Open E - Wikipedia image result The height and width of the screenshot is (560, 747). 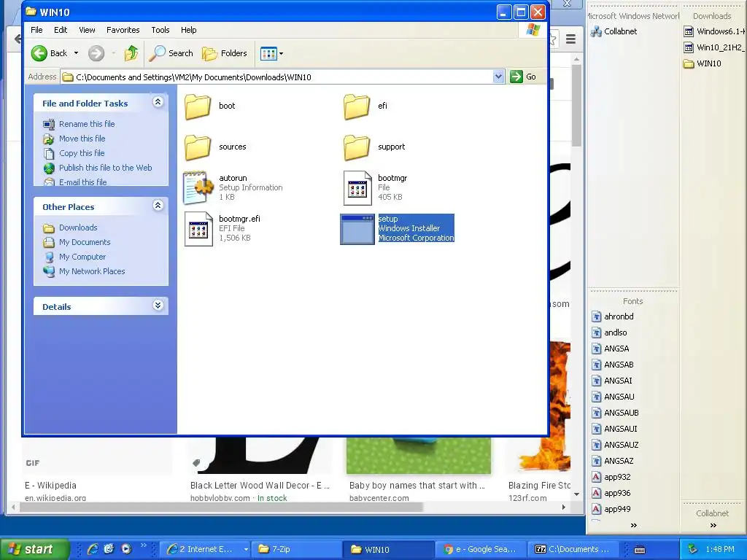coord(50,486)
